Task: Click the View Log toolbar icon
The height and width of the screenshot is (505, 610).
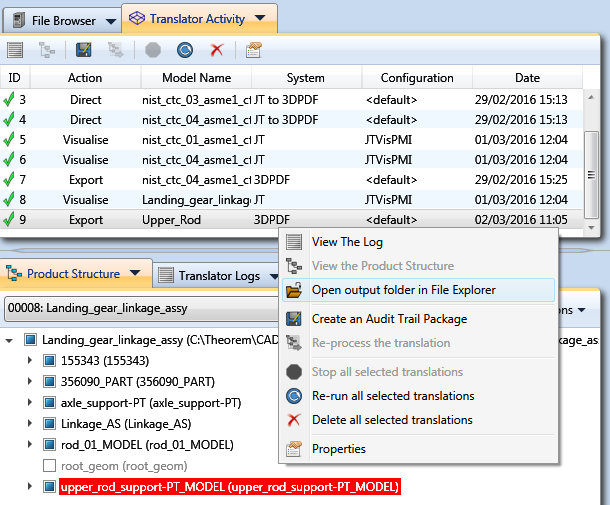Action: click(x=15, y=50)
